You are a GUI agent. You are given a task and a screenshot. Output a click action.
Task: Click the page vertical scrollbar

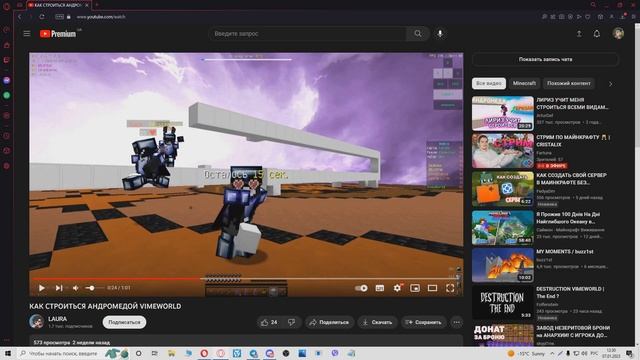(637, 184)
